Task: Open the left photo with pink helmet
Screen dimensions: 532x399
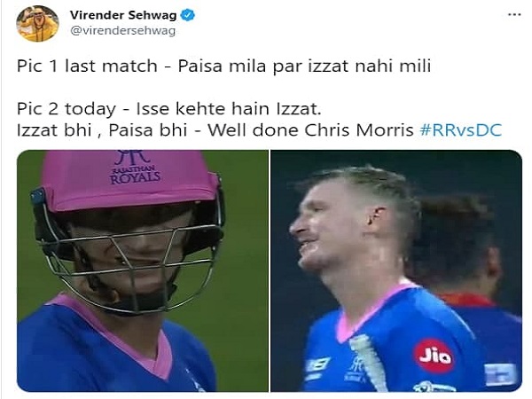Action: pyautogui.click(x=143, y=270)
